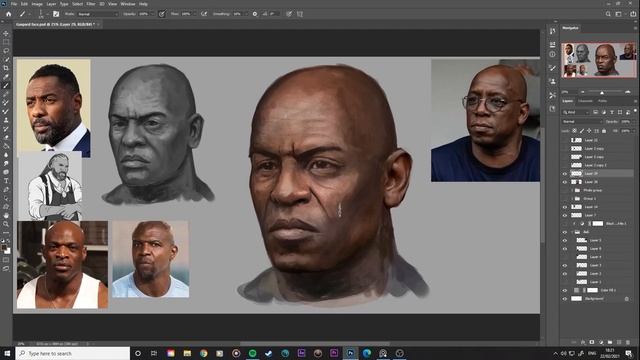Select the Brush tool in the toolbar

[6, 85]
